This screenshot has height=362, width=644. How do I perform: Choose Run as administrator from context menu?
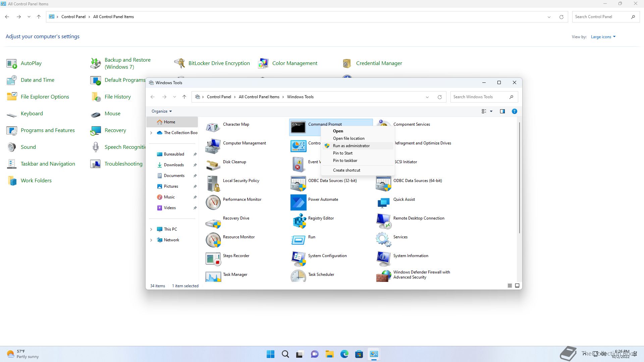[x=351, y=146]
